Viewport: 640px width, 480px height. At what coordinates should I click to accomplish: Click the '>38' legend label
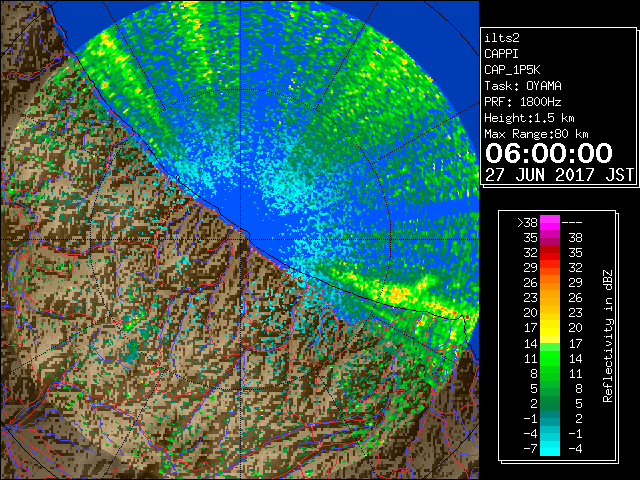[x=527, y=223]
